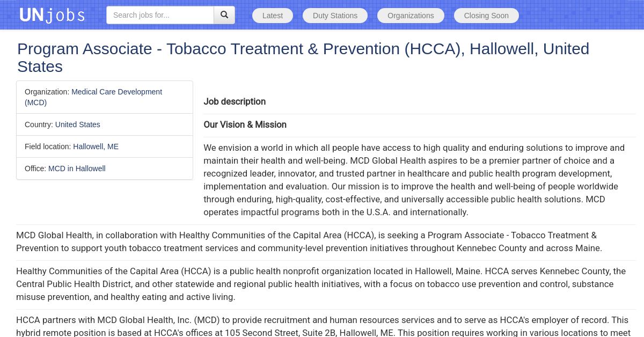Click the paragraph starting 'MCD Global Health, in collaboration'
644x337 pixels.
pos(309,241)
